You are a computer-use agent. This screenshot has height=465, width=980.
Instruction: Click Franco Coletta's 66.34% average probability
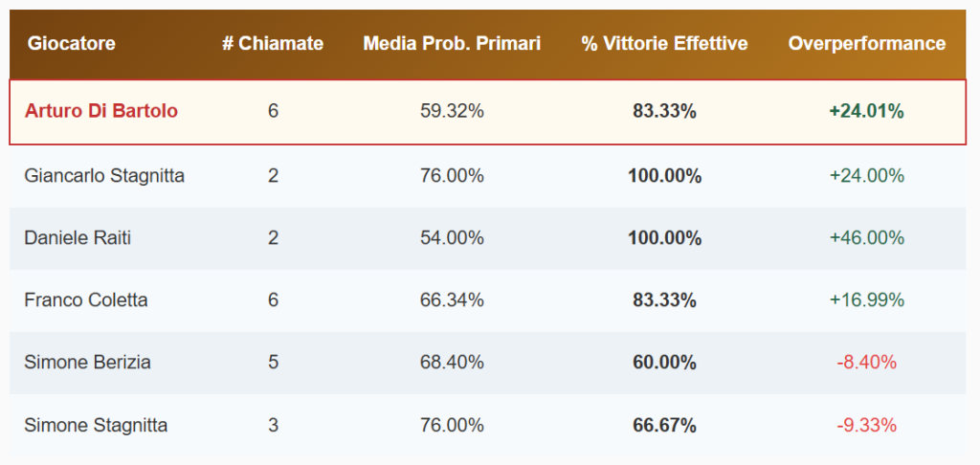tap(452, 300)
